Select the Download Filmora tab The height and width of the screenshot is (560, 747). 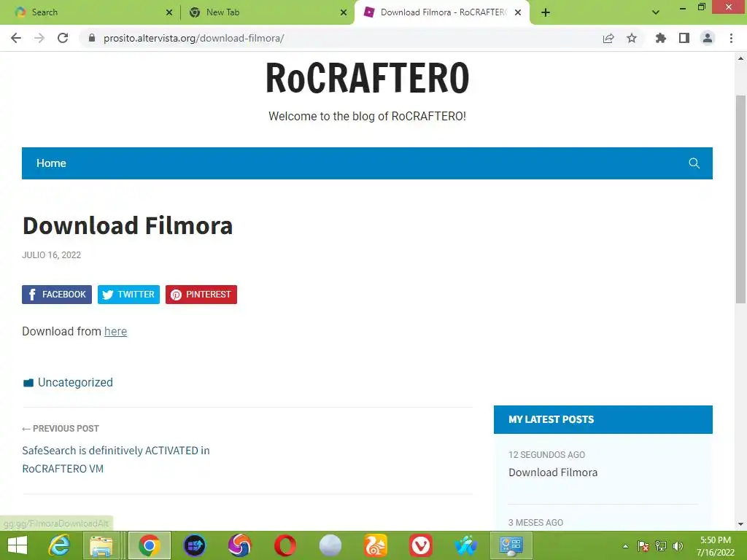tap(442, 12)
